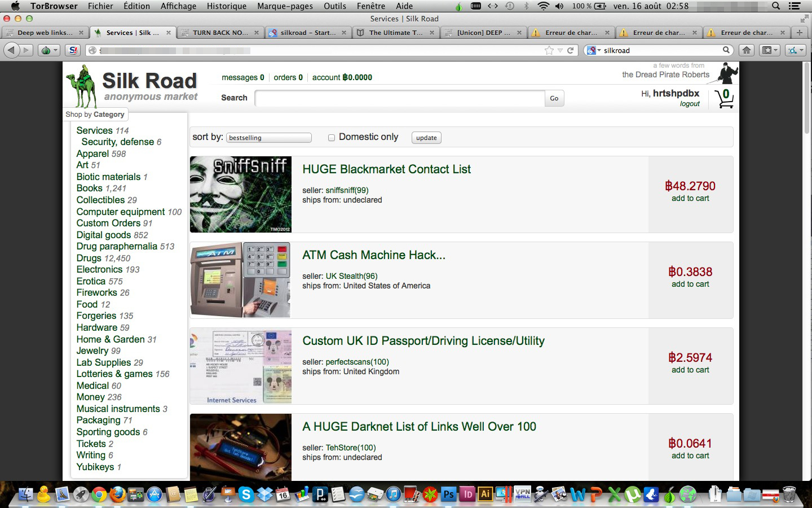
Task: Add the ฿48.2790 item to cart
Action: tap(690, 198)
